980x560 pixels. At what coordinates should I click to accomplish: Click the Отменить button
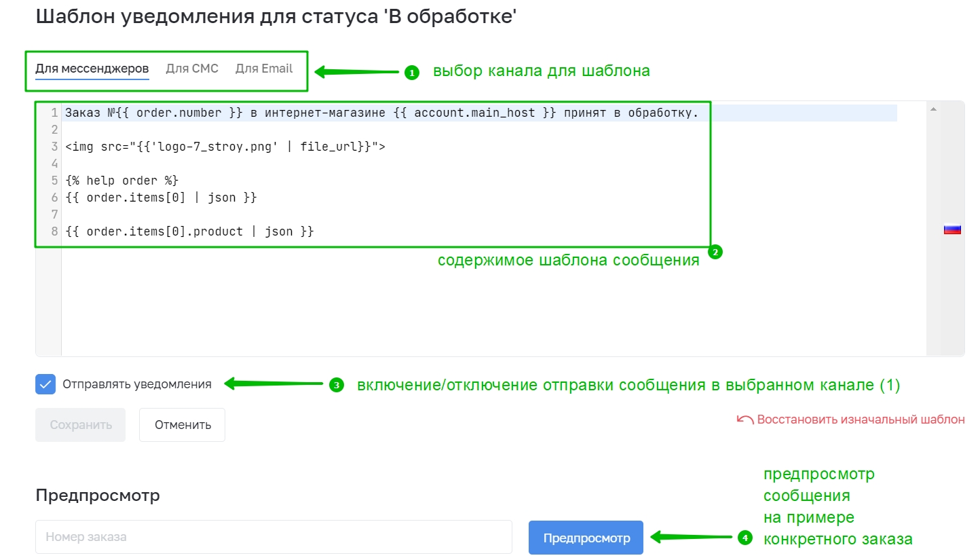tap(183, 425)
